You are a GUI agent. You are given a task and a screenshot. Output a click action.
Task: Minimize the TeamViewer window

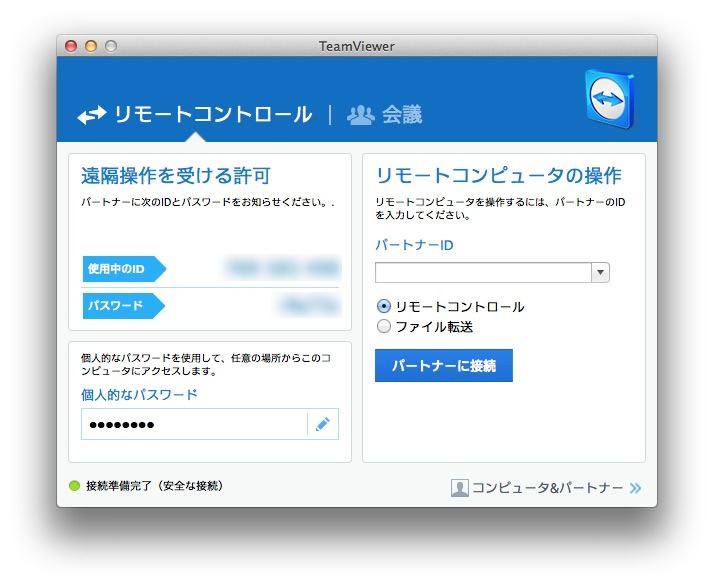(91, 46)
